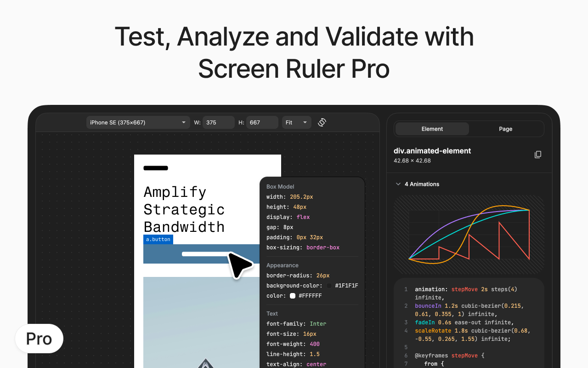Screen dimensions: 588x368
Task: Click the line-height: 1.5 property
Action: (x=293, y=354)
